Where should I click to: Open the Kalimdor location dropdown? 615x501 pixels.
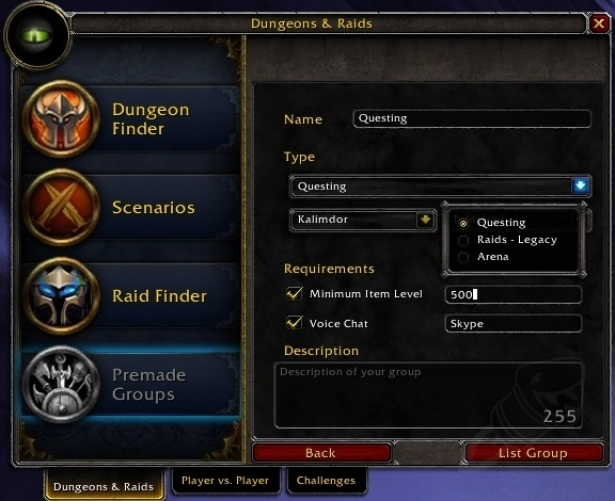363,220
